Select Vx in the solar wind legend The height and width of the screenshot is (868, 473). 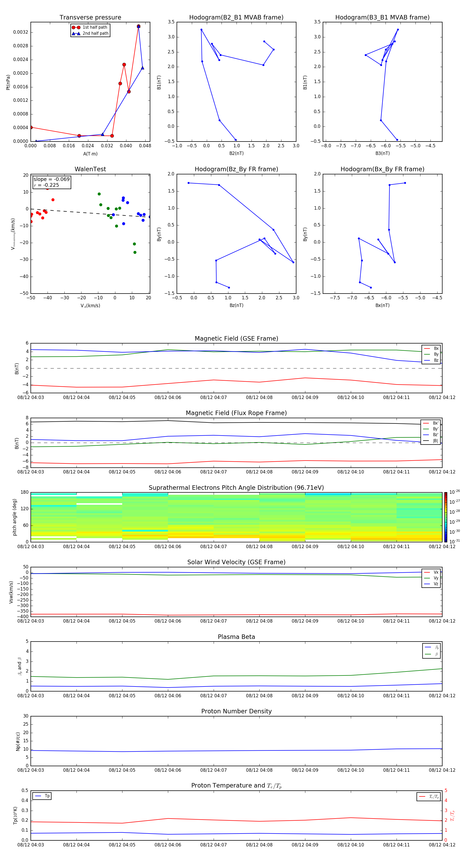pyautogui.click(x=431, y=572)
